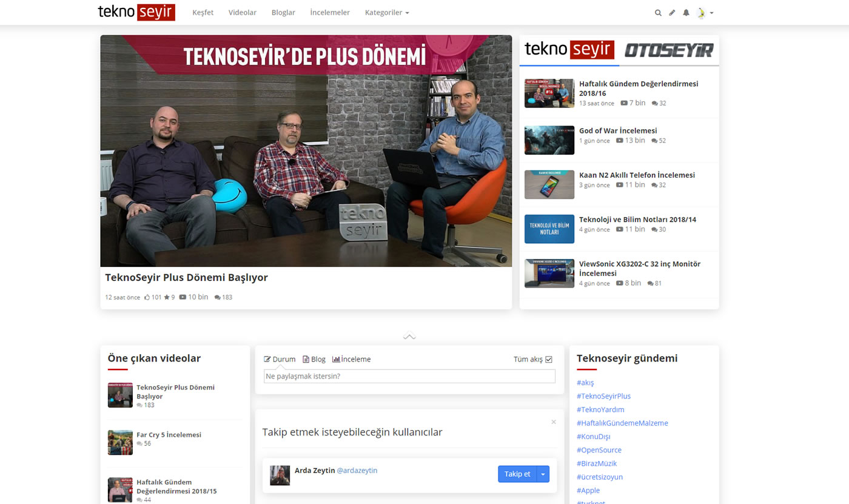The width and height of the screenshot is (849, 504).
Task: Toggle the Tüm akış checkbox
Action: (549, 360)
